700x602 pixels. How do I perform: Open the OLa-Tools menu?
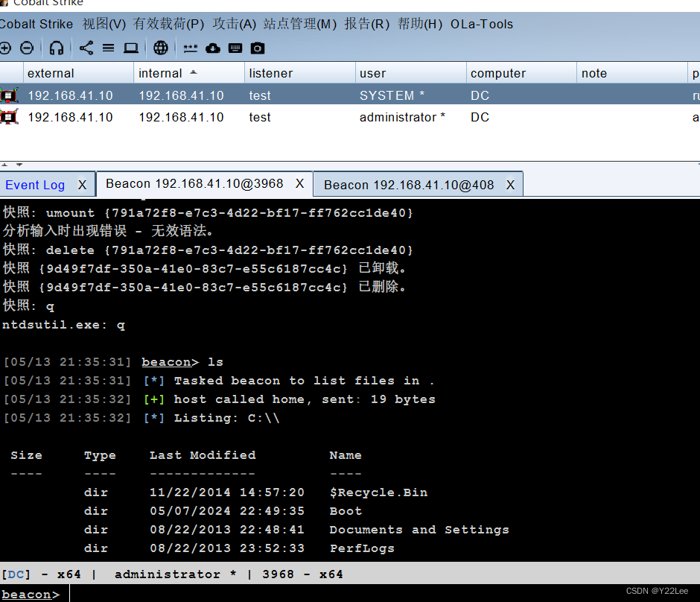click(x=482, y=24)
